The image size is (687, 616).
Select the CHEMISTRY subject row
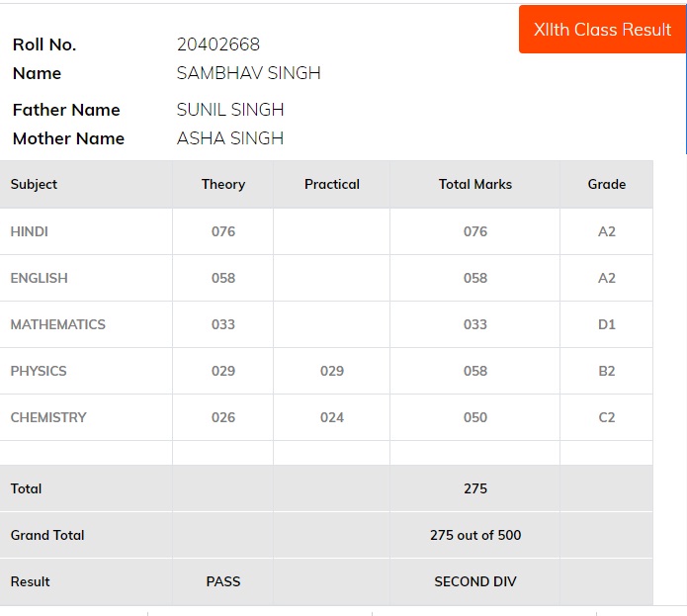[x=326, y=417]
